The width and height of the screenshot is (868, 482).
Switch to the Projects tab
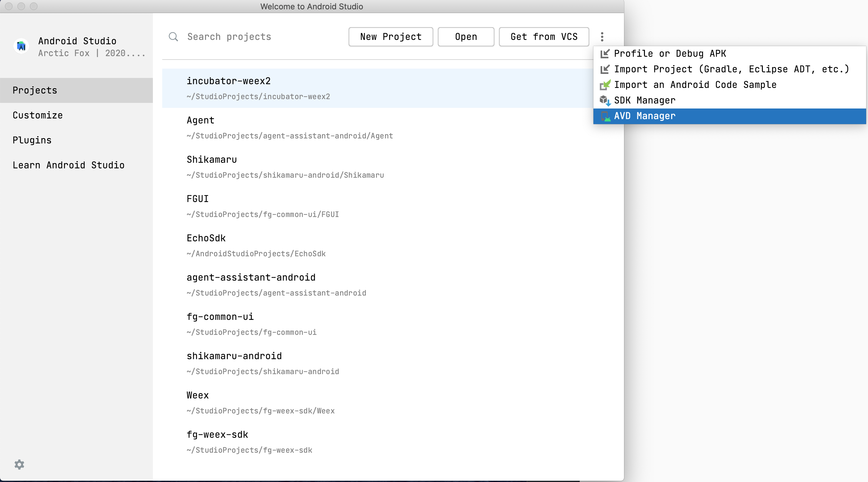click(76, 90)
